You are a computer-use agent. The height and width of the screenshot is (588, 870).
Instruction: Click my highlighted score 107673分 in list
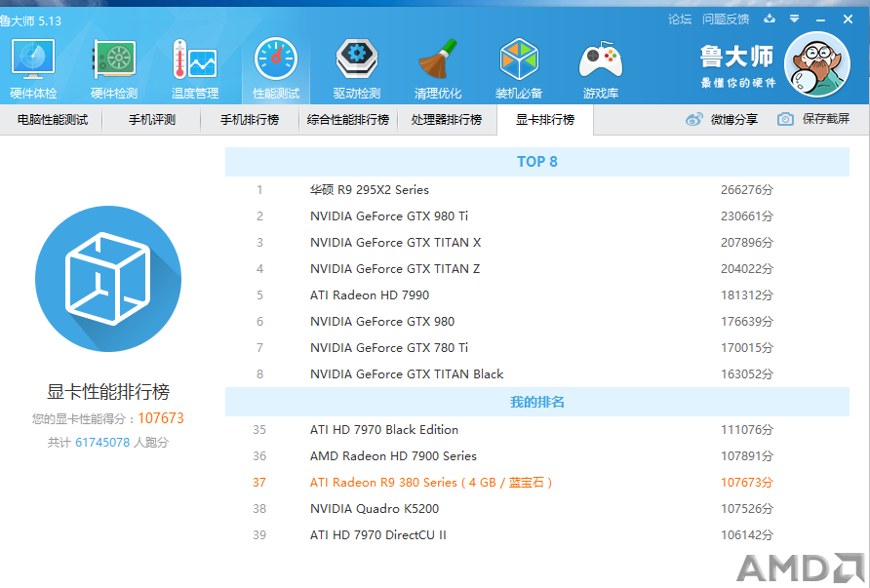[747, 483]
